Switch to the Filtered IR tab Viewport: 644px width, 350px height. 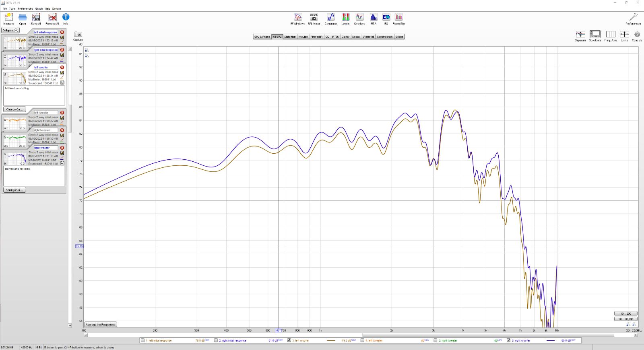316,37
